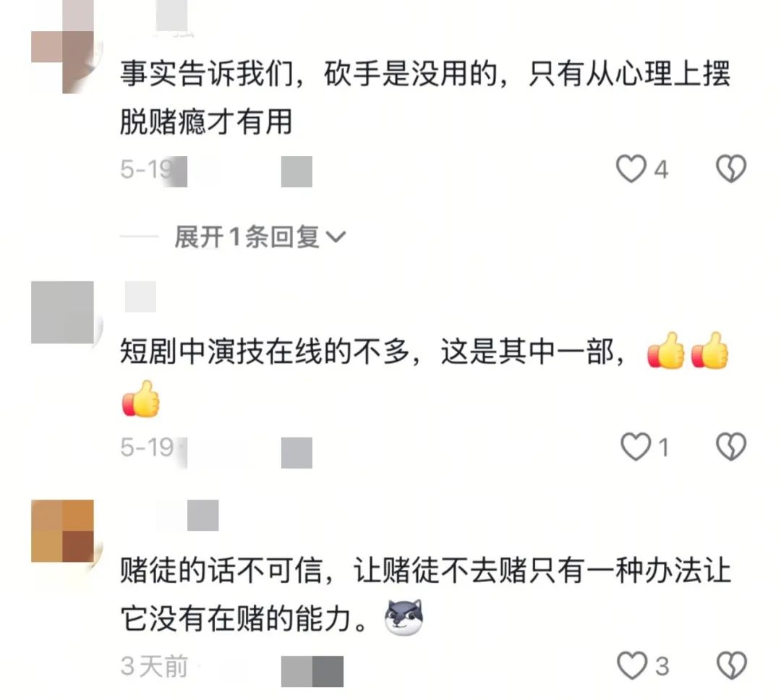Like the comment about 短剧中演技在线
Image resolution: width=781 pixels, height=700 pixels.
point(636,446)
